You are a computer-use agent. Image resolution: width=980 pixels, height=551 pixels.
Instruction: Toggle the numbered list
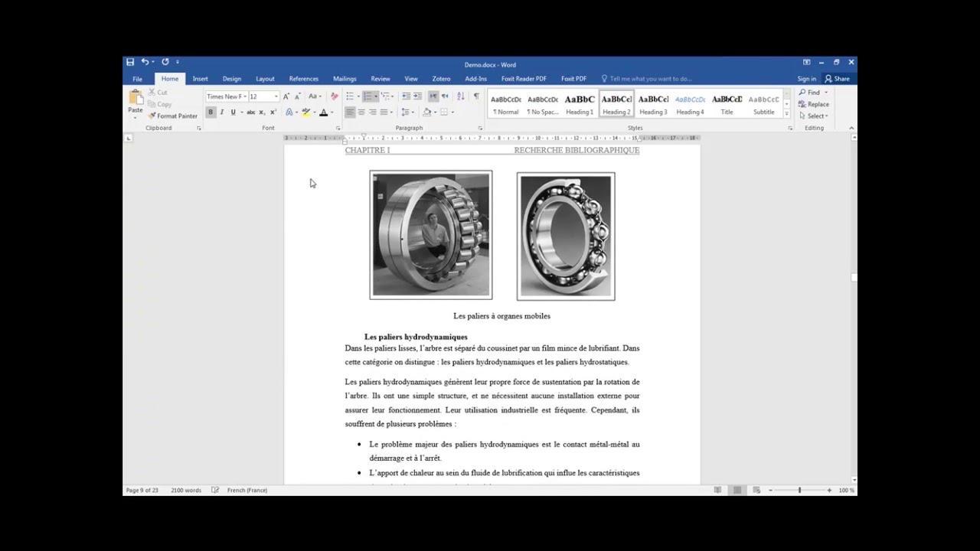(367, 96)
